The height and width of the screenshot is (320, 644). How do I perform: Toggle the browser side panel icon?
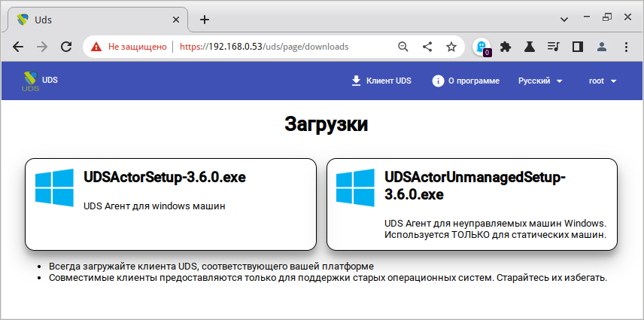pyautogui.click(x=578, y=47)
